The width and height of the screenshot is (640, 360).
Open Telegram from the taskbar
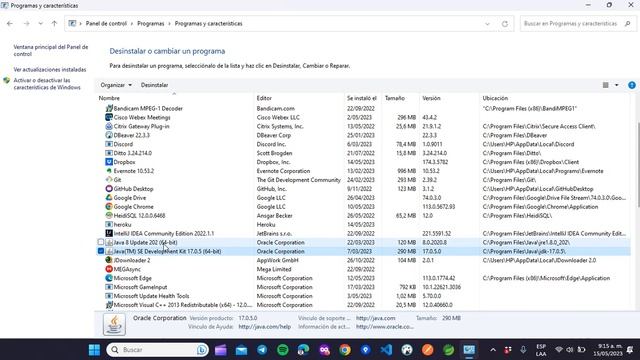coord(262,350)
